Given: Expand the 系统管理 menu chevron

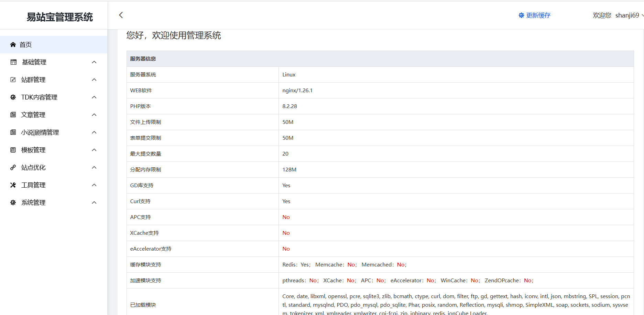Looking at the screenshot, I should (x=94, y=202).
